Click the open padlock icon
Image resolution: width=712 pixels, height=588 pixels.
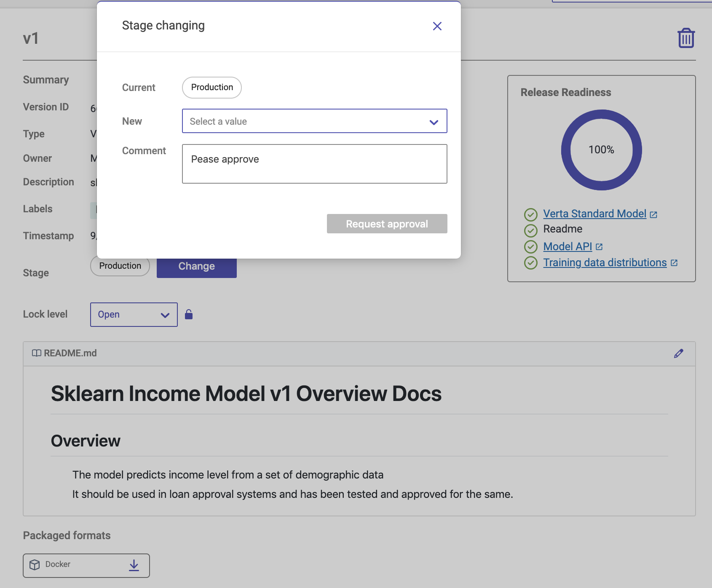coord(189,314)
